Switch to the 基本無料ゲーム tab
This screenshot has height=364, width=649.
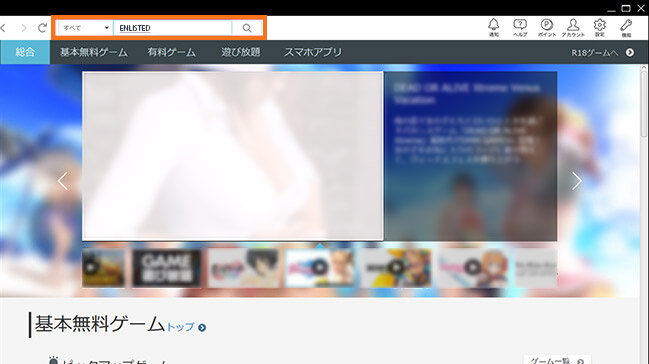coord(94,52)
